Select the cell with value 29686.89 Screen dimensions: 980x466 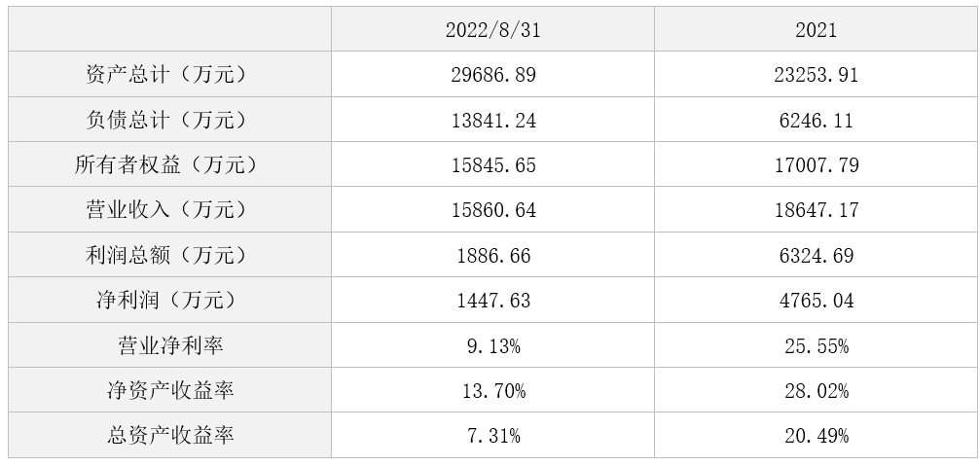[x=492, y=75]
